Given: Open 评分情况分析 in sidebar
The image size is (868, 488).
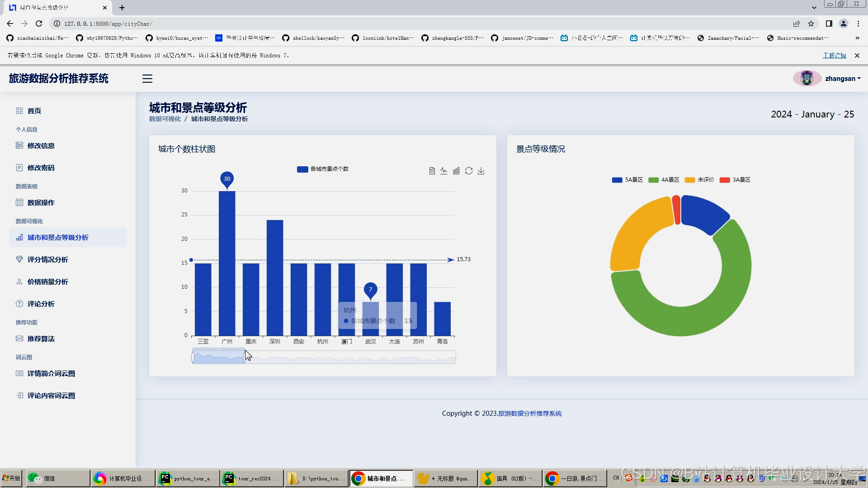Looking at the screenshot, I should point(47,259).
